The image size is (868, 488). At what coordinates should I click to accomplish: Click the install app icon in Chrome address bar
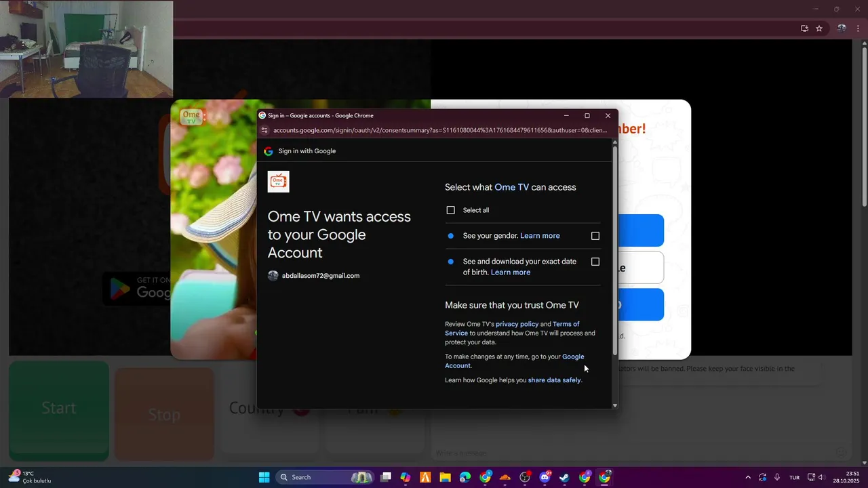(x=804, y=28)
